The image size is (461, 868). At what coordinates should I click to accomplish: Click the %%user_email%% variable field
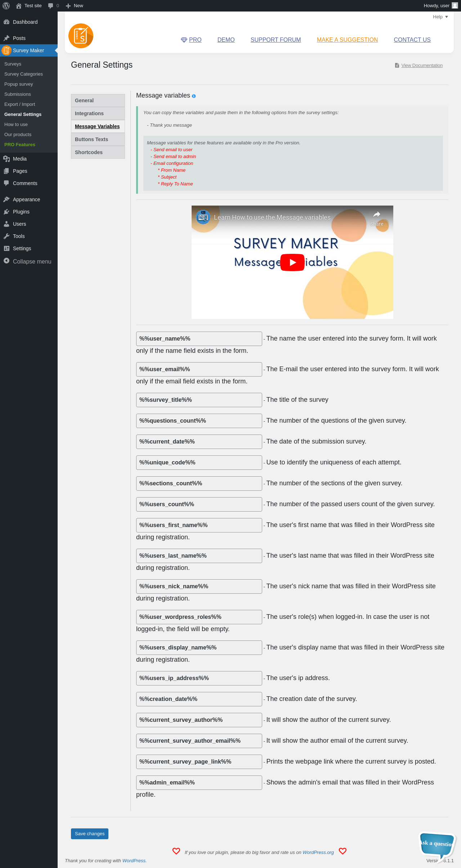tap(199, 369)
